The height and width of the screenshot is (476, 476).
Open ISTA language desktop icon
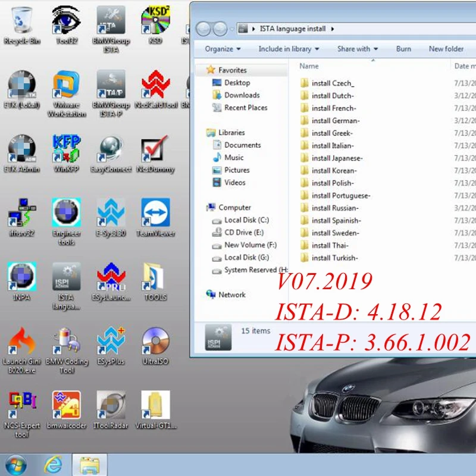pyautogui.click(x=67, y=287)
